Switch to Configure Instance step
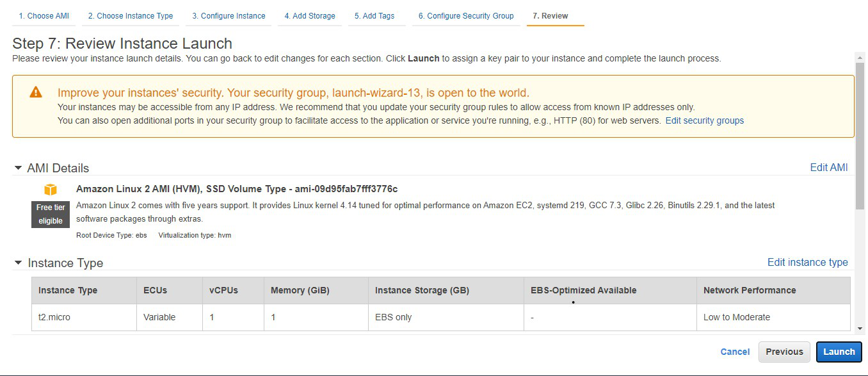The width and height of the screenshot is (868, 376). [x=229, y=16]
